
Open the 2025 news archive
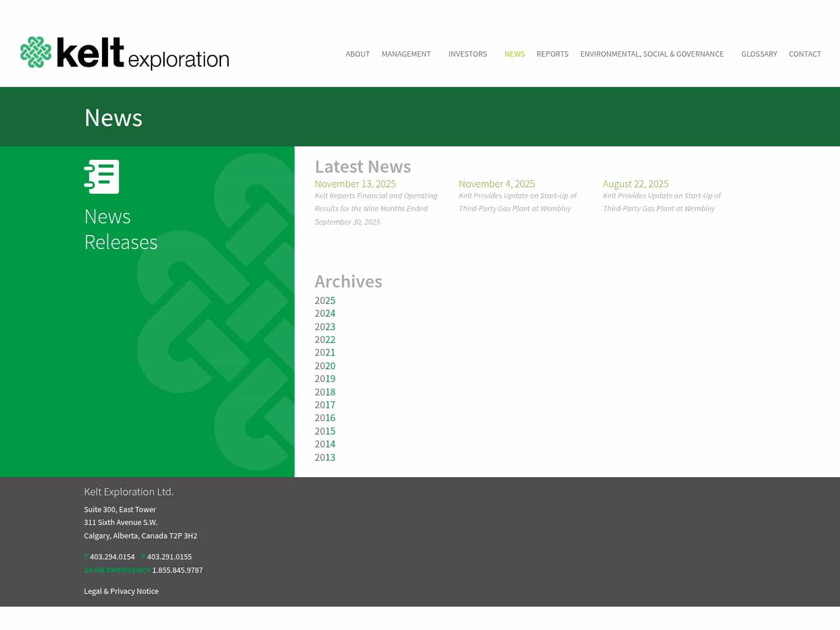pyautogui.click(x=325, y=300)
